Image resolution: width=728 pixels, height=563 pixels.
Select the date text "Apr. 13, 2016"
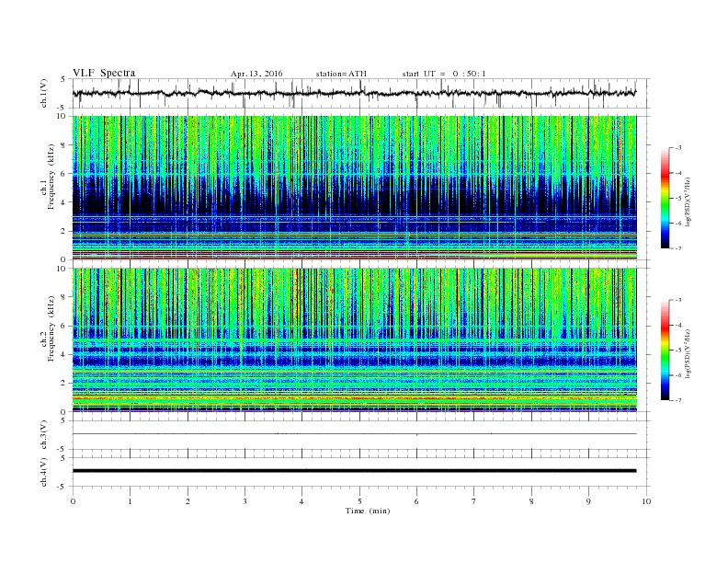coord(256,74)
